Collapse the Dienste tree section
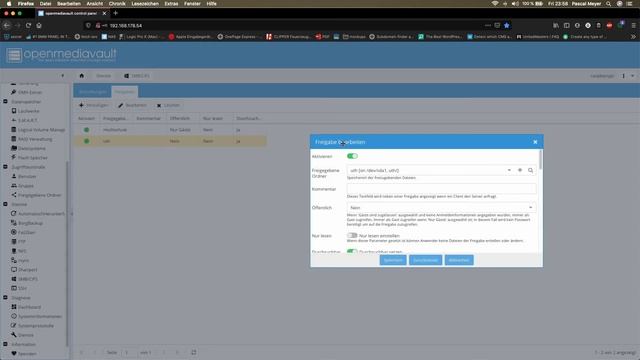The image size is (640, 360). click(5, 204)
